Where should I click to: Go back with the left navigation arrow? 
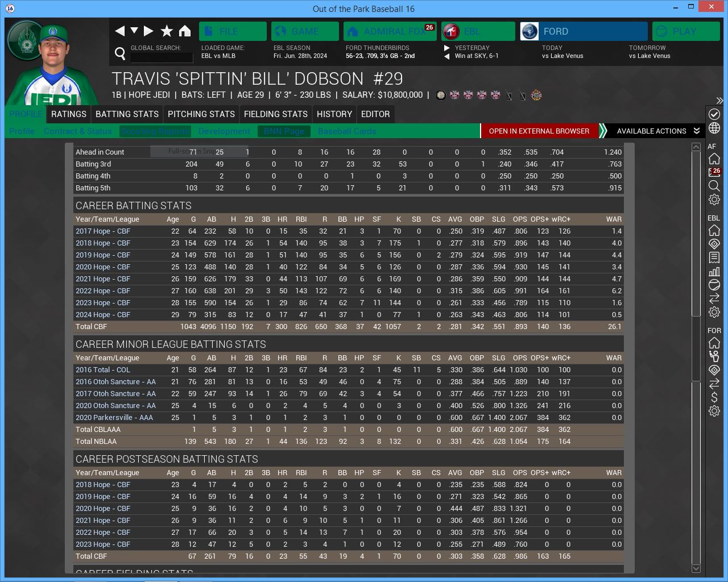(119, 31)
